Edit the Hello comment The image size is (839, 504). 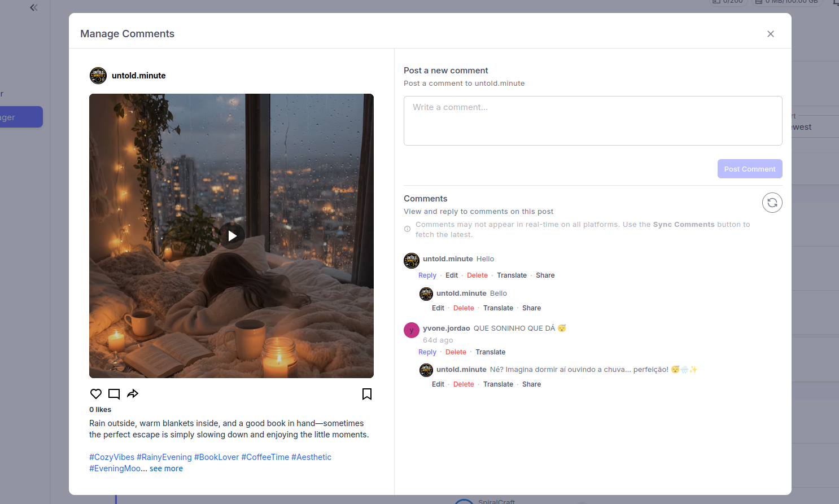click(x=452, y=275)
